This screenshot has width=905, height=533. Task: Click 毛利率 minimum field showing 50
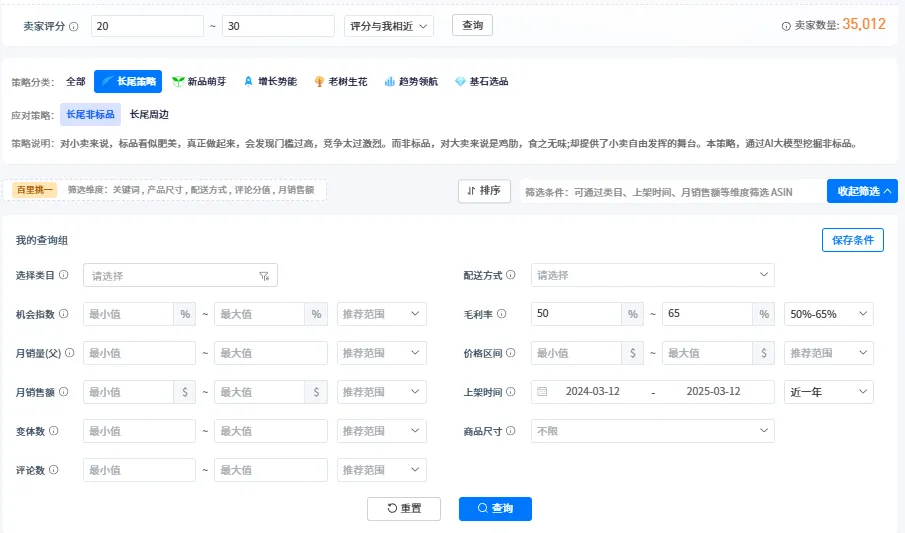click(x=576, y=314)
